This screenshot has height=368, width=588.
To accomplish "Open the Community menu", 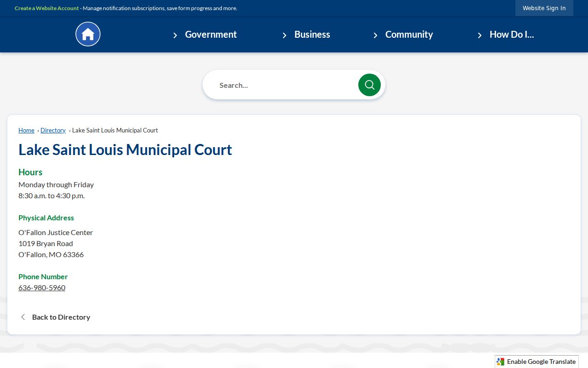I will [x=409, y=34].
